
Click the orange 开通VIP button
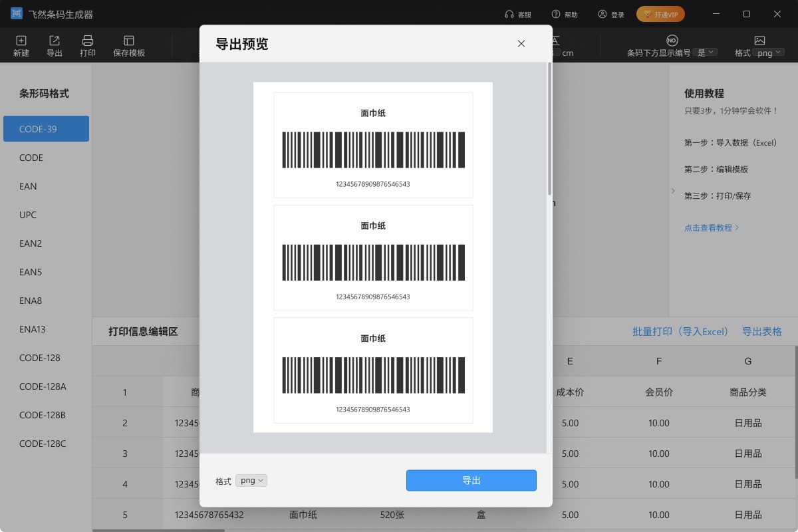pyautogui.click(x=660, y=14)
